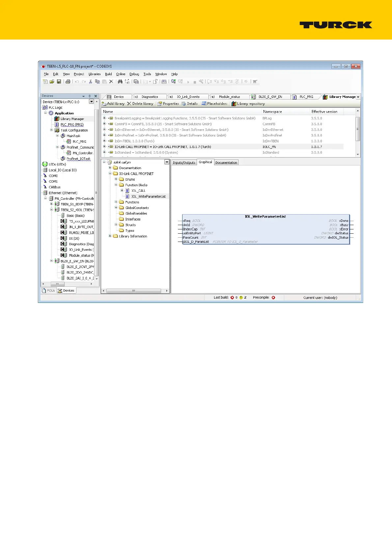The height and width of the screenshot is (555, 392).
Task: Select IOL_WriteParameterList in library tree
Action: click(x=148, y=196)
